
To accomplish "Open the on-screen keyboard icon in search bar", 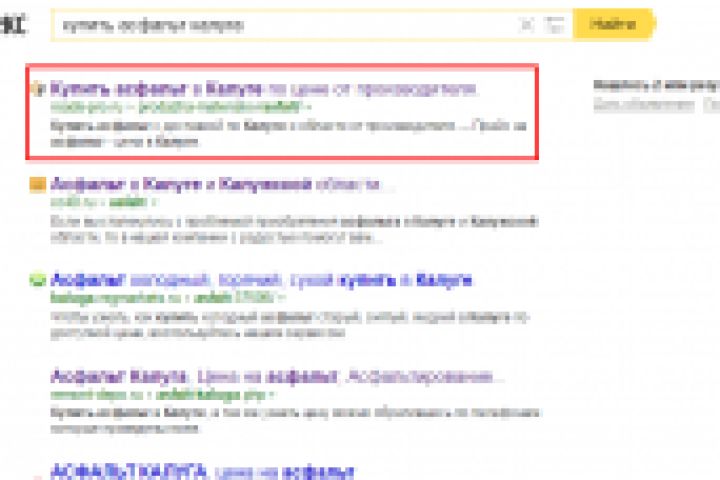I will click(x=554, y=25).
